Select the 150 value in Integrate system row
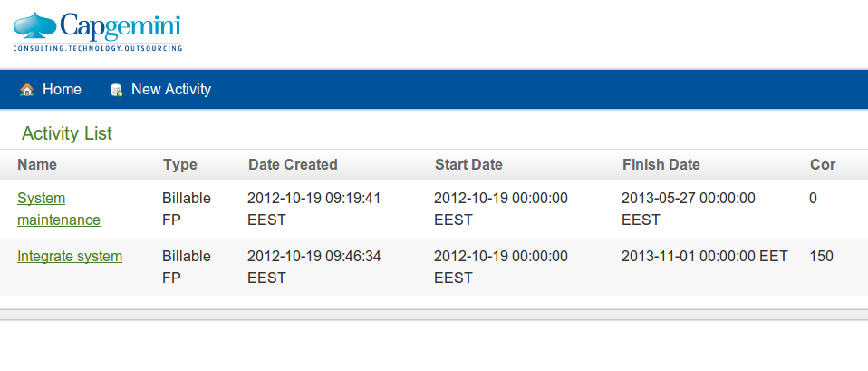Image resolution: width=868 pixels, height=371 pixels. (821, 256)
